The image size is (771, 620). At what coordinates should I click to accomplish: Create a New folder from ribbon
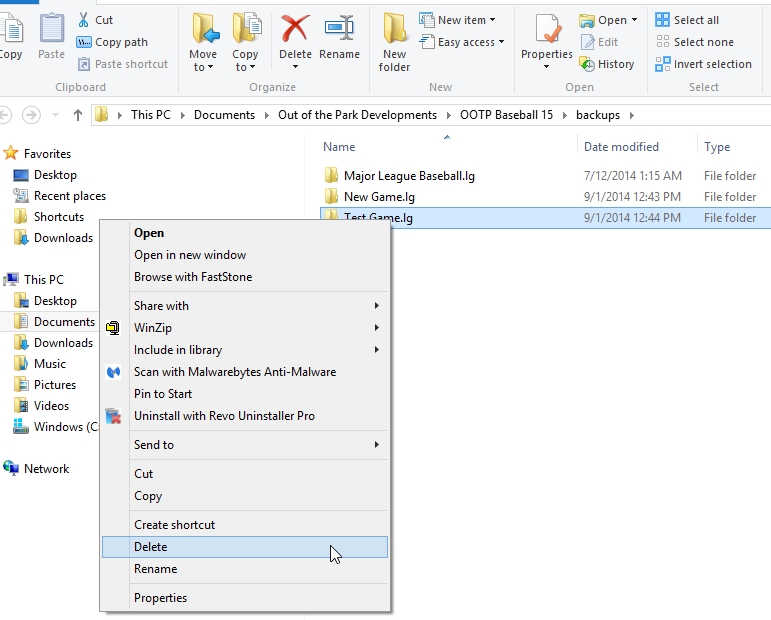tap(394, 42)
